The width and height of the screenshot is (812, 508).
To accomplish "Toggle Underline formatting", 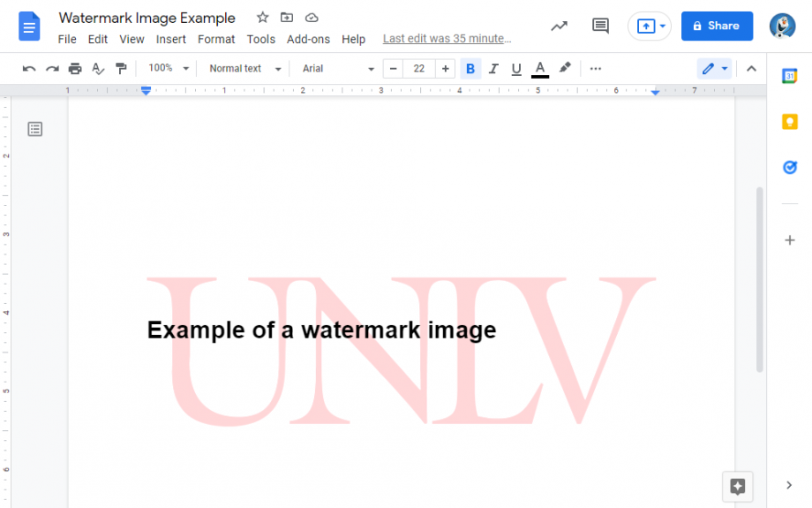I will pyautogui.click(x=516, y=69).
